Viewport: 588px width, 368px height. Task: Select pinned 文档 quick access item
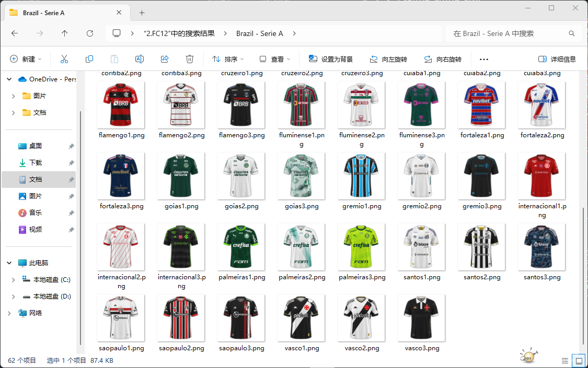click(39, 180)
